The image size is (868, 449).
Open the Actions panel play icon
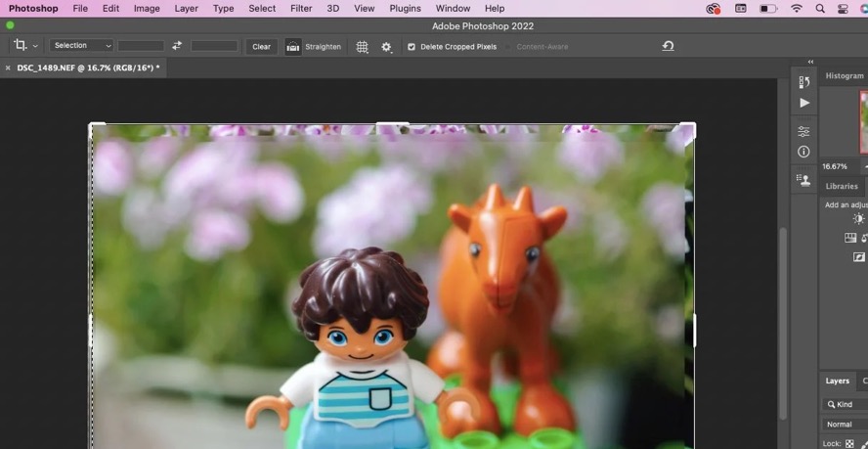pyautogui.click(x=803, y=103)
